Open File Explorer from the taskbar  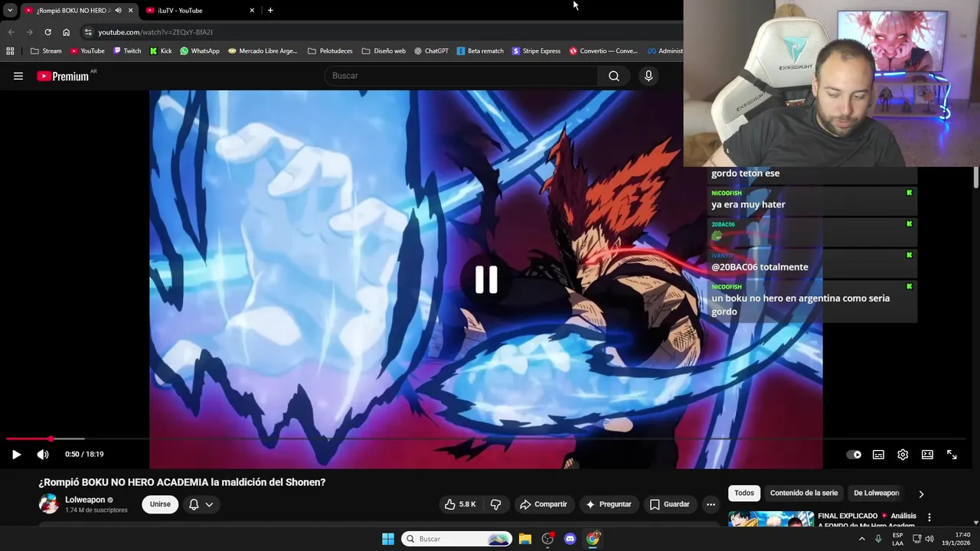tap(525, 539)
